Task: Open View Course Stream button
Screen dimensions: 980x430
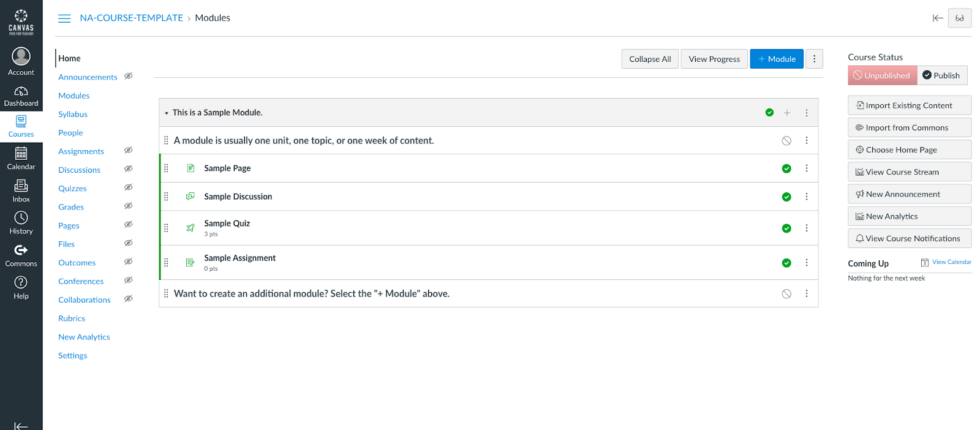Action: (x=910, y=172)
